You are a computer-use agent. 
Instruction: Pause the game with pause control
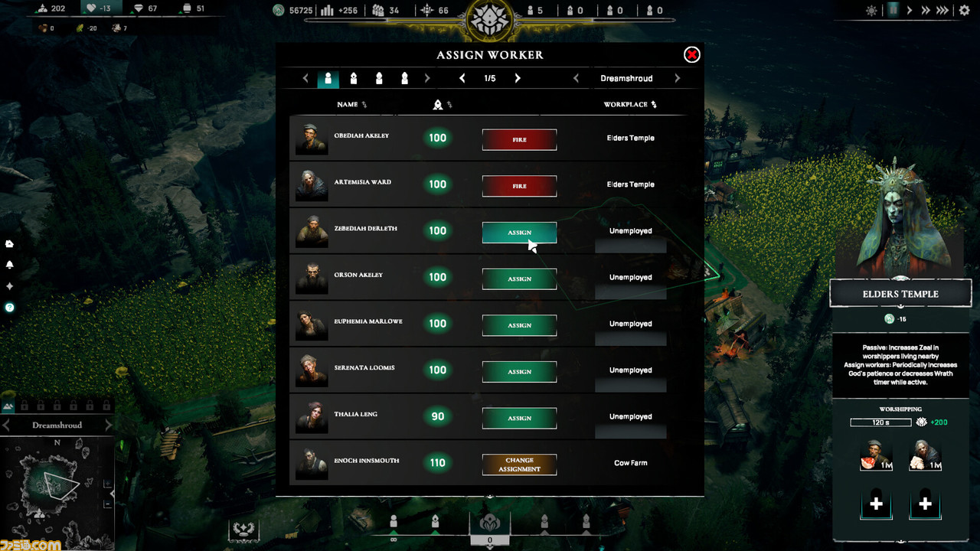893,11
